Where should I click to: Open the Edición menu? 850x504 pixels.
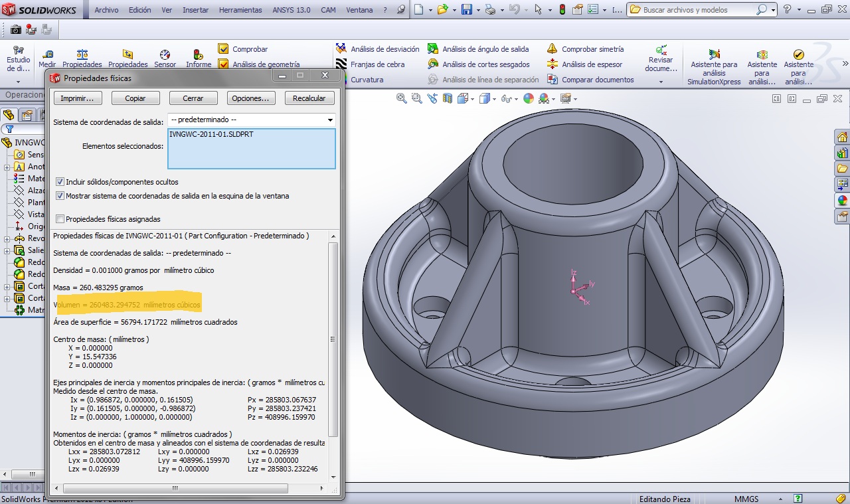coord(140,10)
